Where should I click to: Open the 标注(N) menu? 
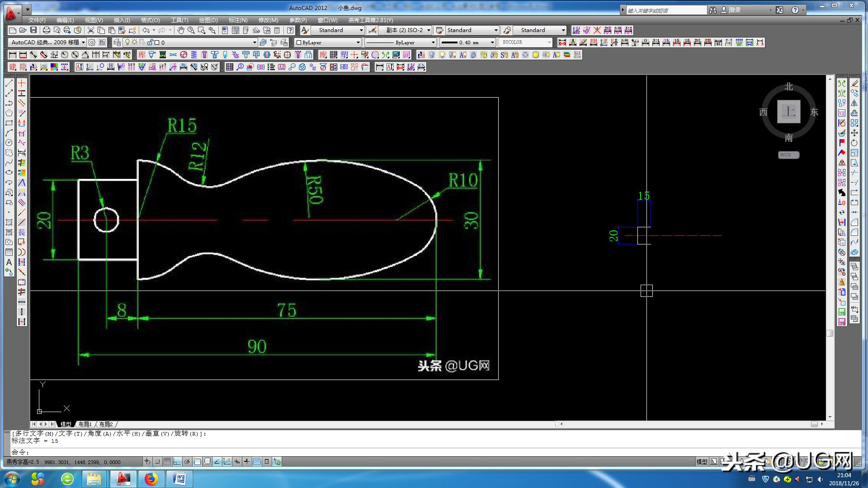click(238, 20)
